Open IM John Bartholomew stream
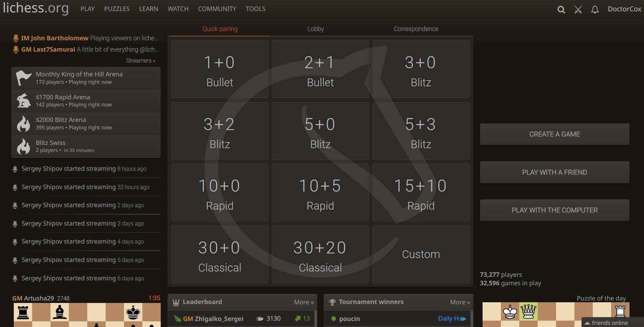644x327 pixels. click(86, 38)
